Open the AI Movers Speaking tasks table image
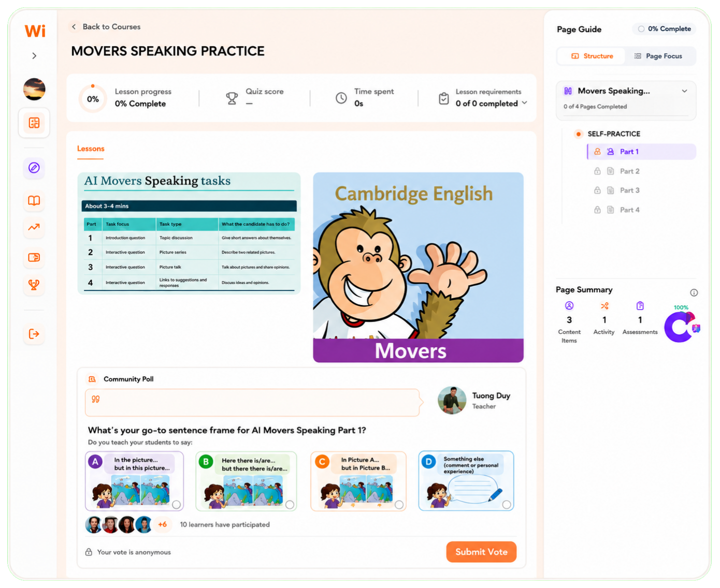Image resolution: width=720 pixels, height=588 pixels. 189,233
